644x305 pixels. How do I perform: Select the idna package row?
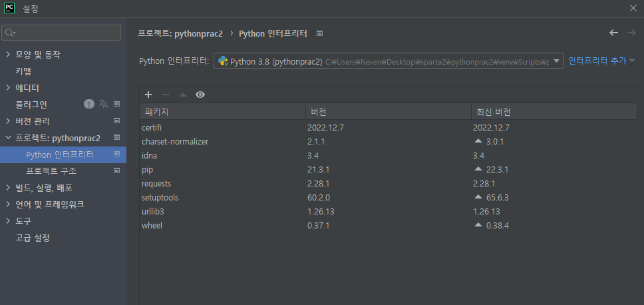[x=388, y=155]
